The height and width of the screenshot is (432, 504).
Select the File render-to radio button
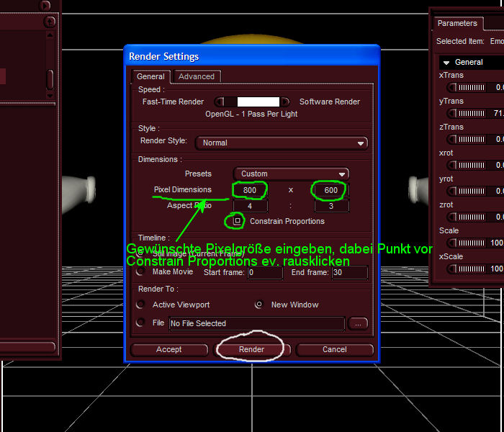[x=140, y=322]
